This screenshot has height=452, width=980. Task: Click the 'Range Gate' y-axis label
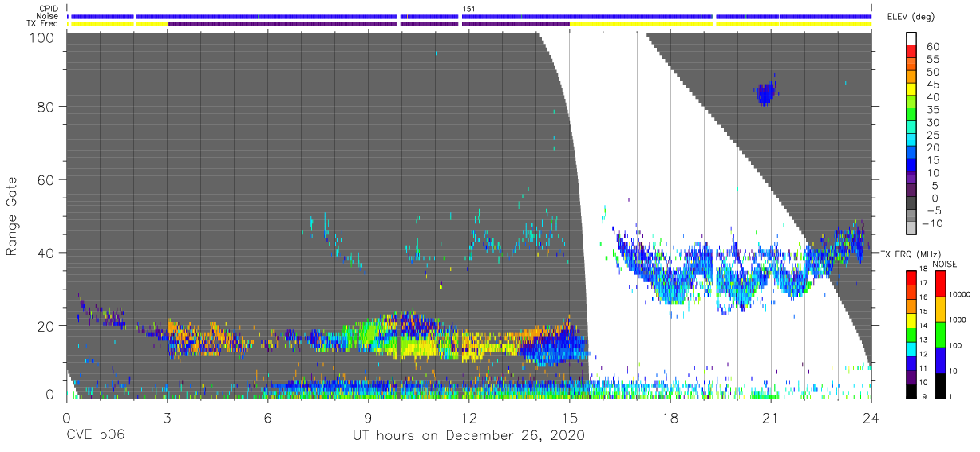pos(11,217)
